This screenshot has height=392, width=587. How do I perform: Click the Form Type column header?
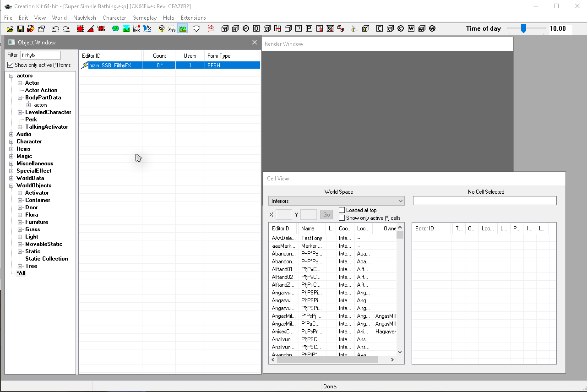(x=219, y=56)
